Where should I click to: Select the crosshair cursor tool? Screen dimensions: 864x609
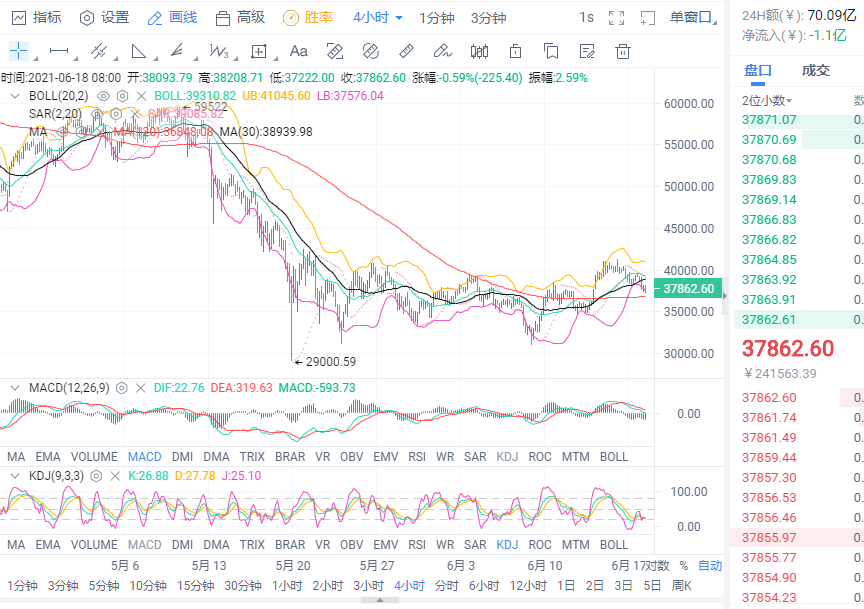pos(18,49)
